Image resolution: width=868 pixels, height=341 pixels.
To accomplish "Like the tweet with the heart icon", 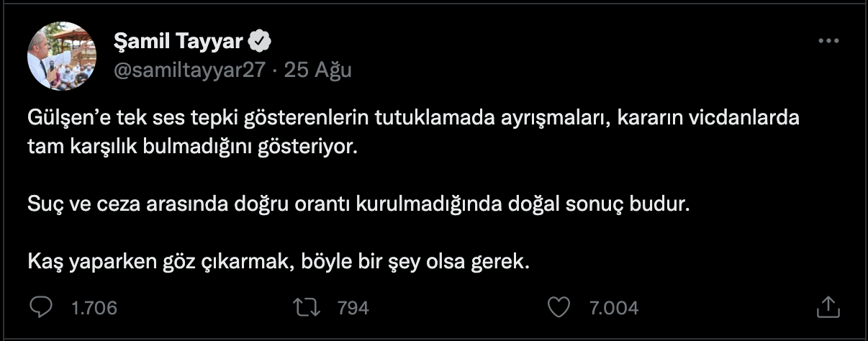I will [x=559, y=307].
